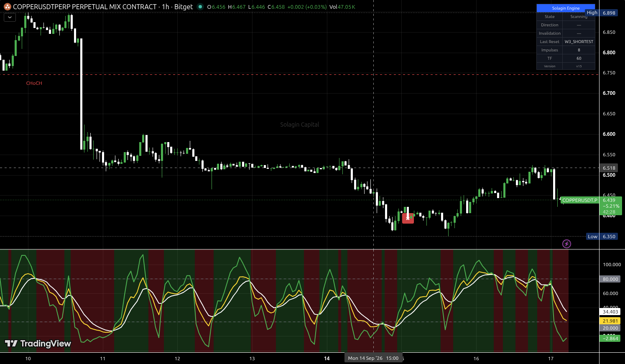Click the green COPPERUSDT.P price tag
The width and height of the screenshot is (625, 364).
pyautogui.click(x=580, y=200)
